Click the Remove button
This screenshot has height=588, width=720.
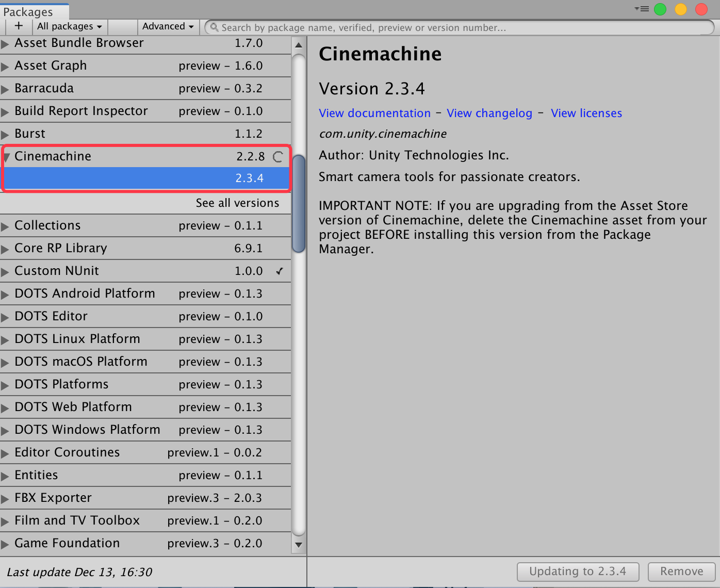[x=682, y=571]
